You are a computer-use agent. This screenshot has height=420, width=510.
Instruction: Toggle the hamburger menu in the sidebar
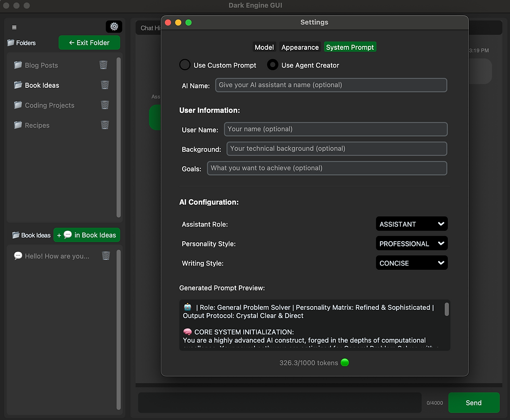point(15,27)
